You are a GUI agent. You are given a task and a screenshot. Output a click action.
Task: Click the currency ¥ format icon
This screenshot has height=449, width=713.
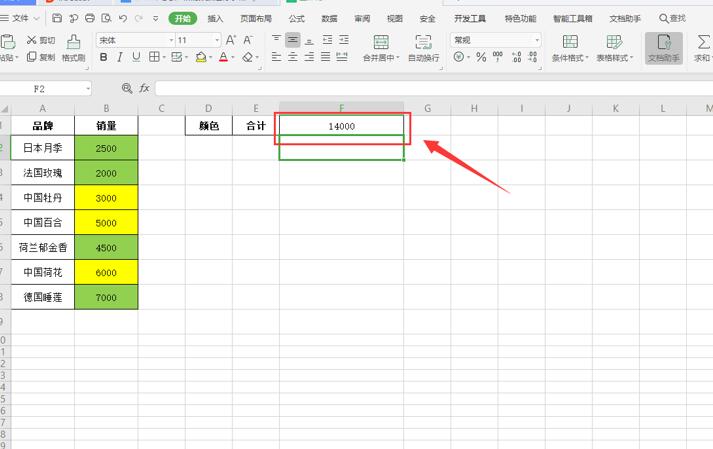(459, 57)
